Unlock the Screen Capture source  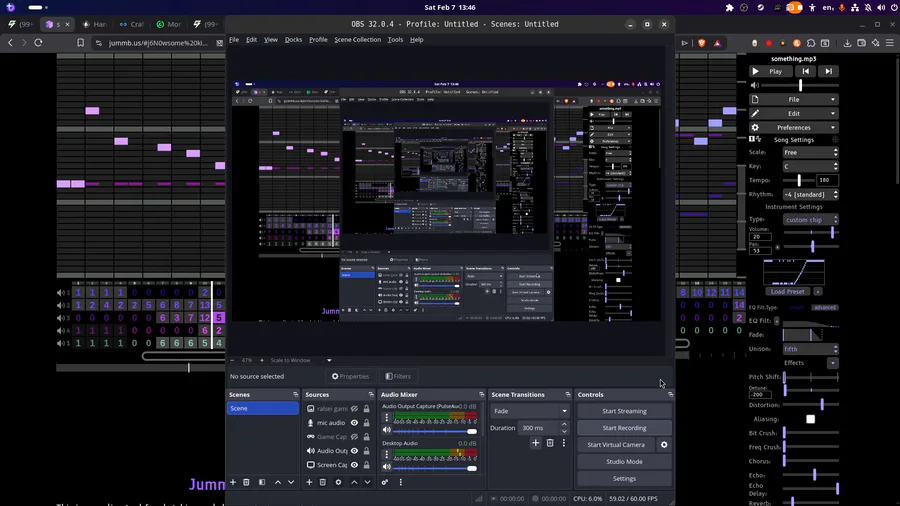tap(366, 465)
